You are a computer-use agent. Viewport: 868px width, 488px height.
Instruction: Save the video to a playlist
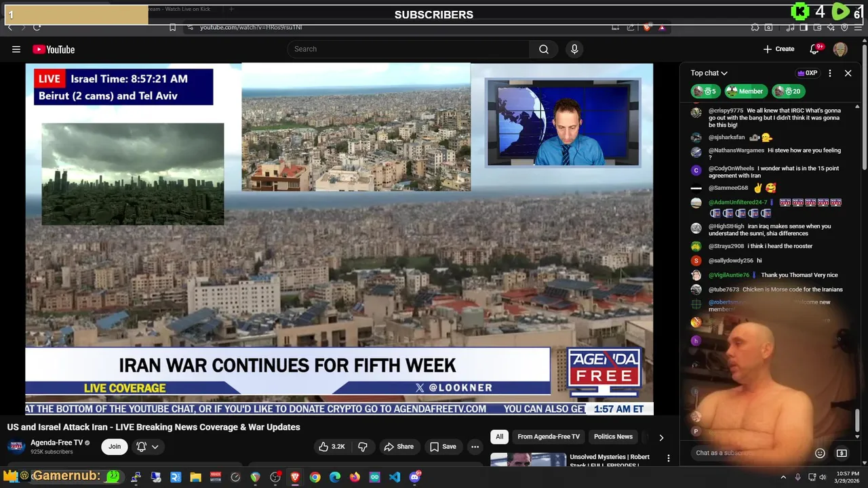[443, 447]
